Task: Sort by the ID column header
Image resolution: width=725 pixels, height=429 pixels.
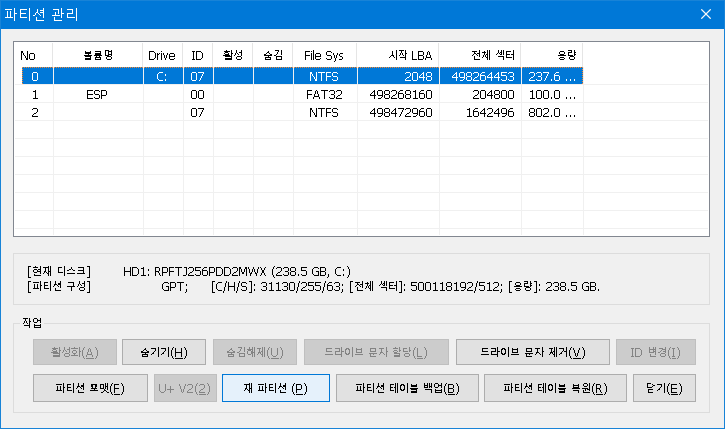Action: click(x=197, y=55)
